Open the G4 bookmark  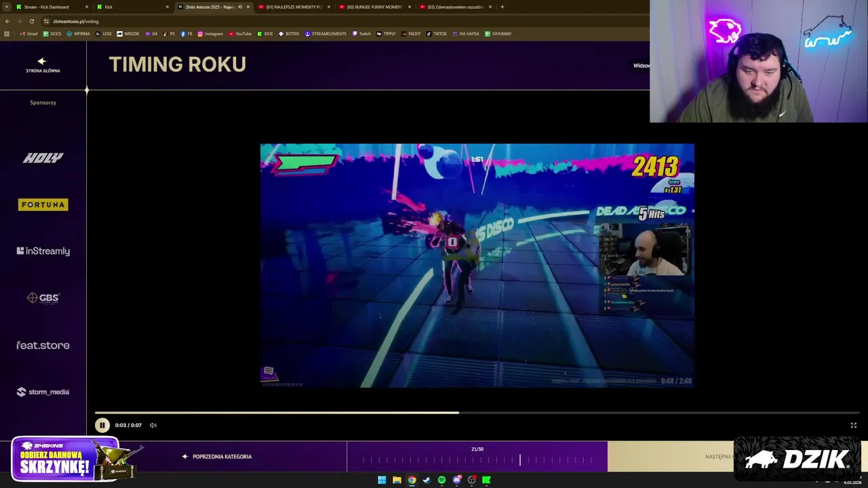tap(151, 34)
